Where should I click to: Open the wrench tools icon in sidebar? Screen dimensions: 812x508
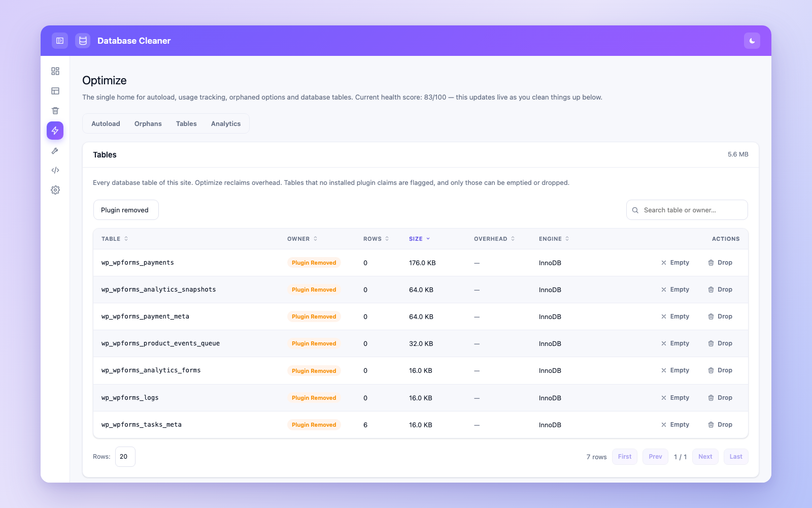click(x=55, y=150)
